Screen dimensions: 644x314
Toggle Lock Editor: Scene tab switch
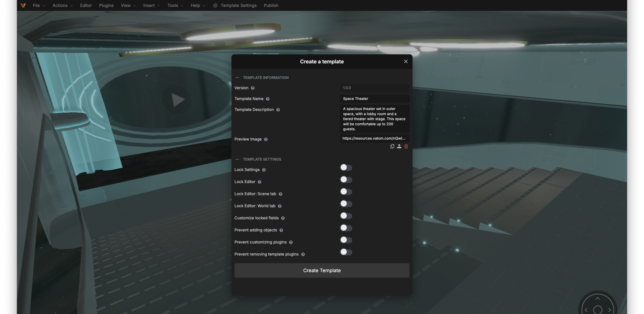pyautogui.click(x=346, y=192)
